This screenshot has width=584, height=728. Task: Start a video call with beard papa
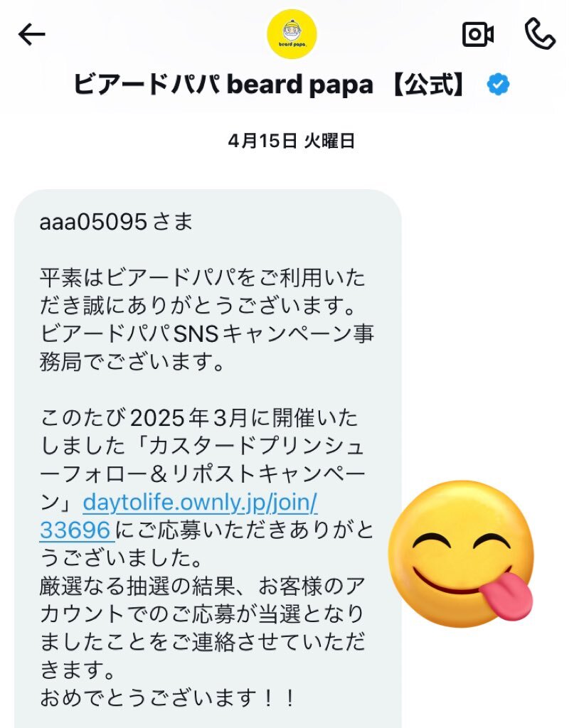click(478, 34)
